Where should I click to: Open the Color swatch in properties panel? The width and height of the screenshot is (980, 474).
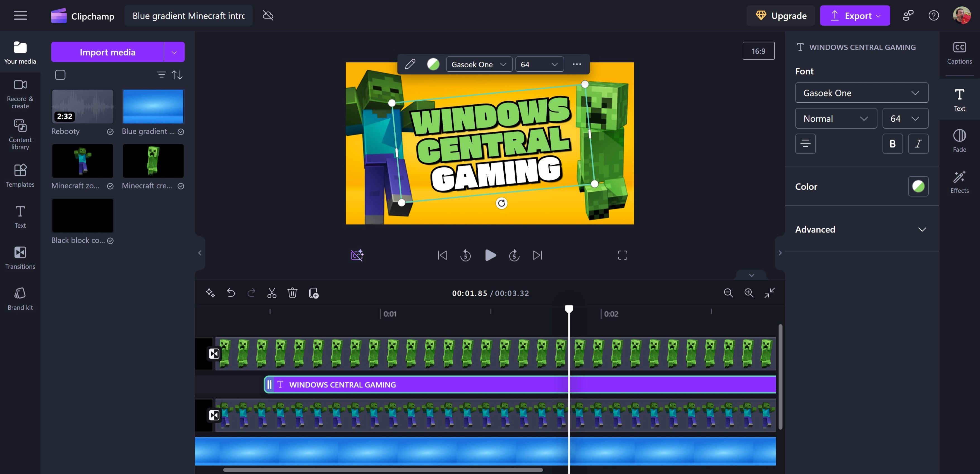point(918,186)
